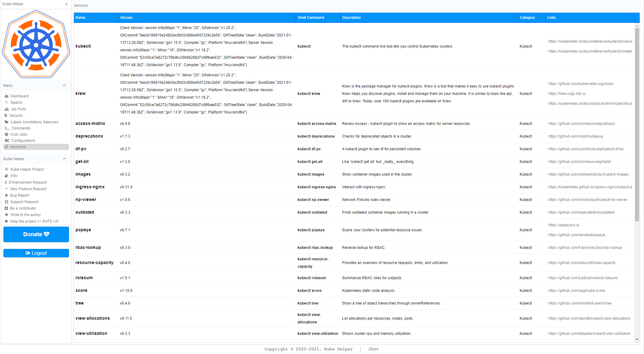Click the Security shield icon
This screenshot has height=354, width=644.
pyautogui.click(x=6, y=116)
